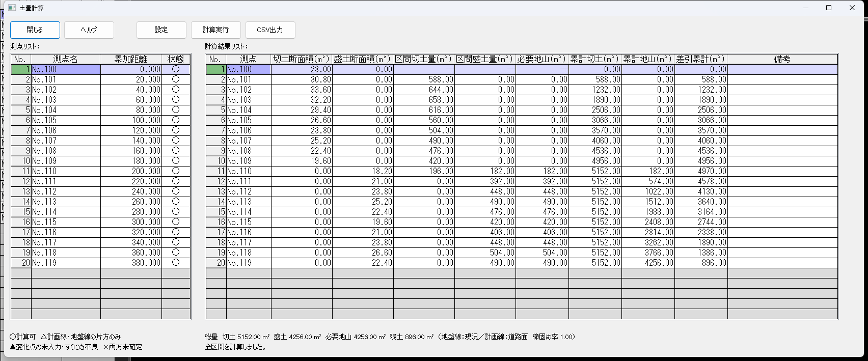868x361 pixels.
Task: Click the 盛土断面積 value 18.20
Action: (363, 171)
